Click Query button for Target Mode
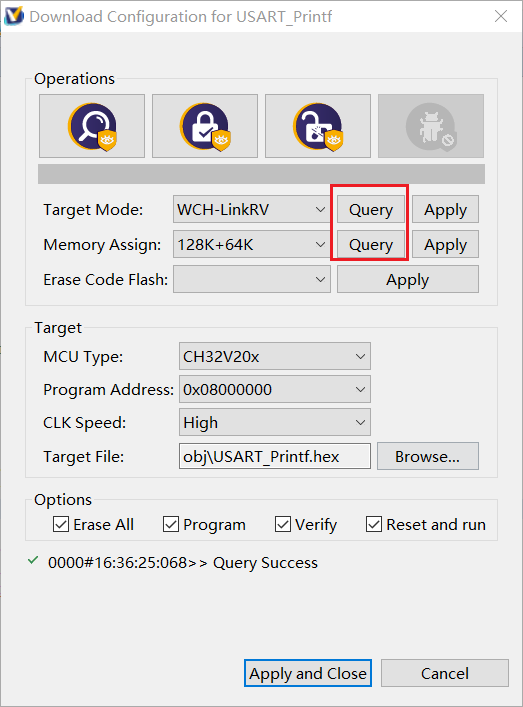 click(x=371, y=209)
